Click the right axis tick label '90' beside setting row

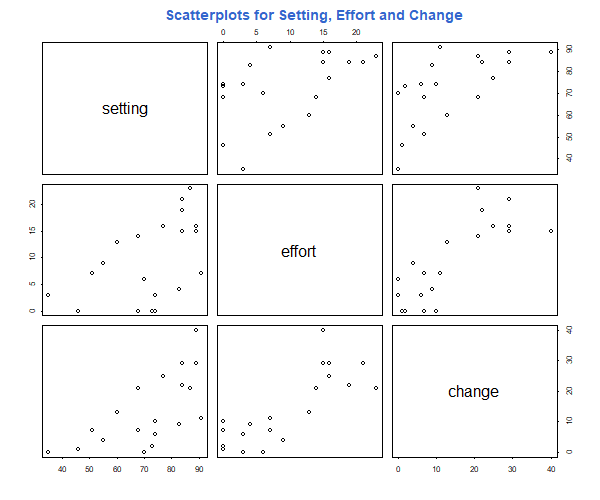[x=569, y=49]
